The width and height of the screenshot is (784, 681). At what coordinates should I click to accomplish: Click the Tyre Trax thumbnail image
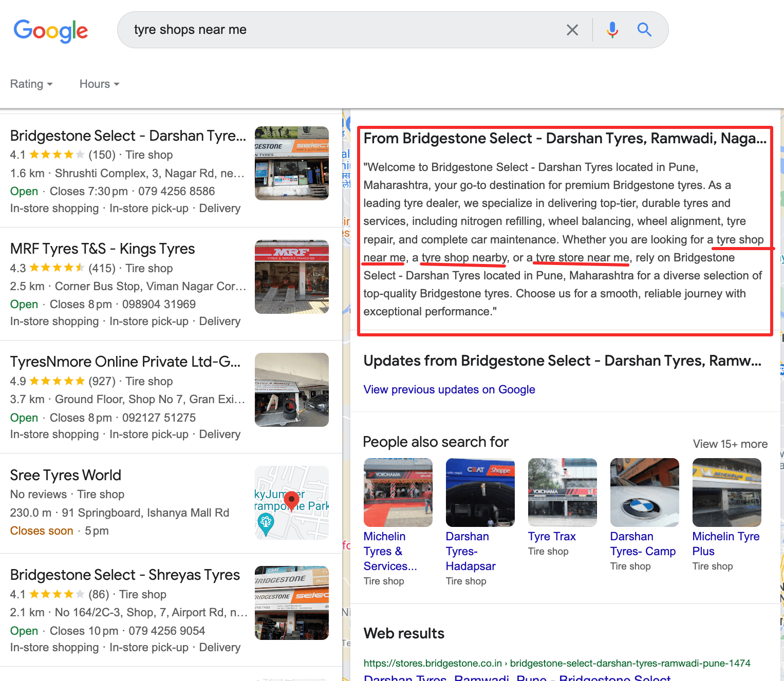pos(562,491)
